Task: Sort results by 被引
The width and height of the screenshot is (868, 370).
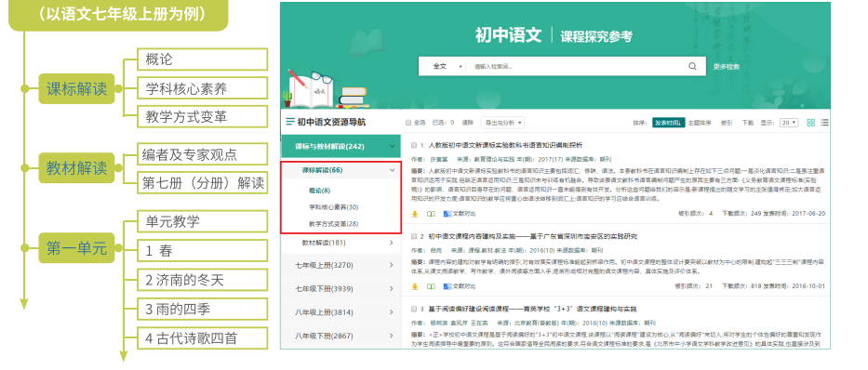Action: click(727, 123)
